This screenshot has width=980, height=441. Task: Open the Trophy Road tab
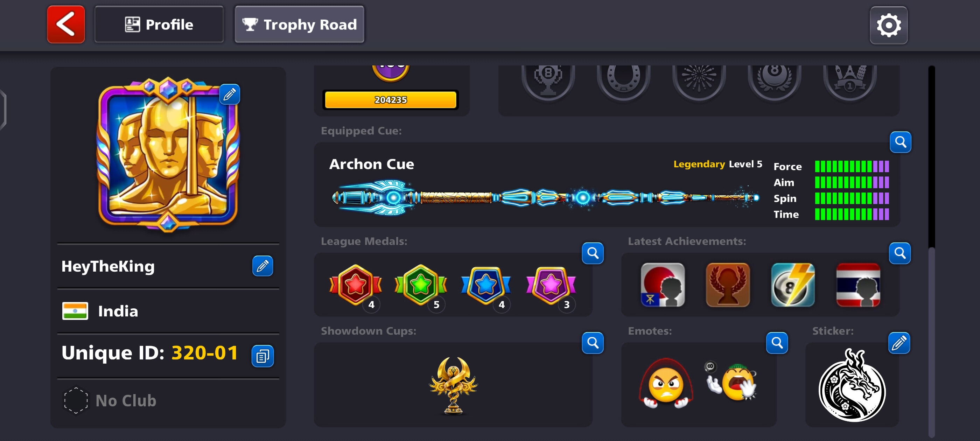[x=299, y=24]
